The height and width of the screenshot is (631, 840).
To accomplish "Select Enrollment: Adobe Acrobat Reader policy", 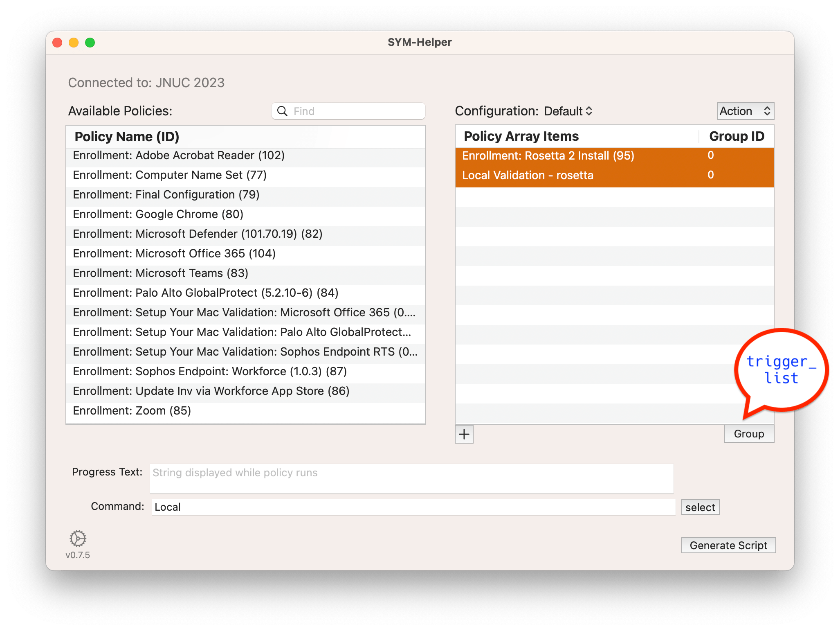I will pyautogui.click(x=179, y=155).
